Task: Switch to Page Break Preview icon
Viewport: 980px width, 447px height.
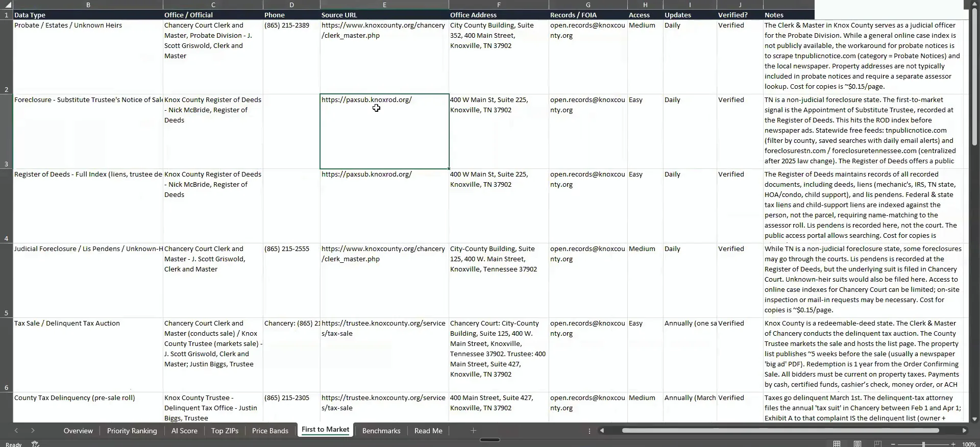Action: pyautogui.click(x=878, y=444)
